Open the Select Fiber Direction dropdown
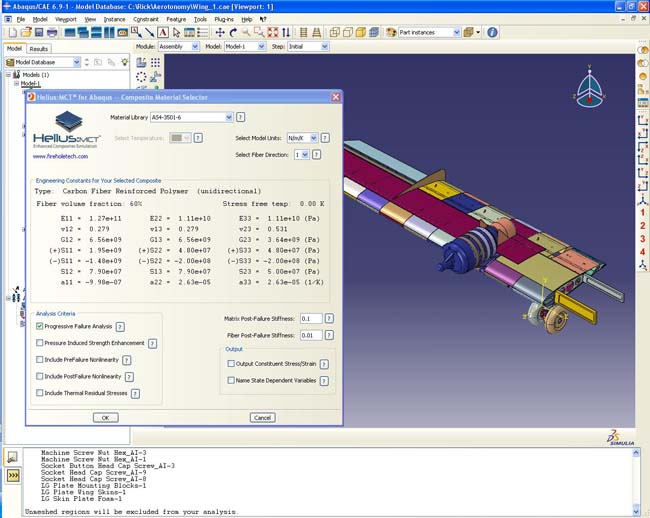This screenshot has height=518, width=650. pyautogui.click(x=305, y=155)
